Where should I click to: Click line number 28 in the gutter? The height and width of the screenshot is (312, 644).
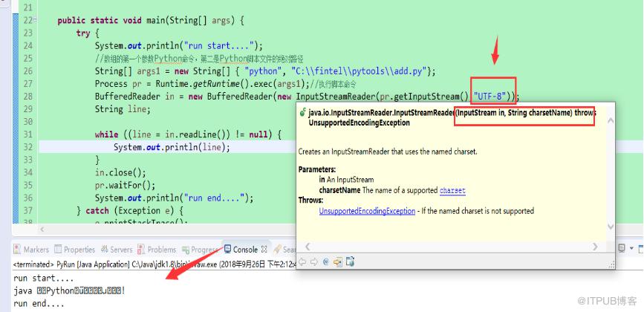point(28,97)
